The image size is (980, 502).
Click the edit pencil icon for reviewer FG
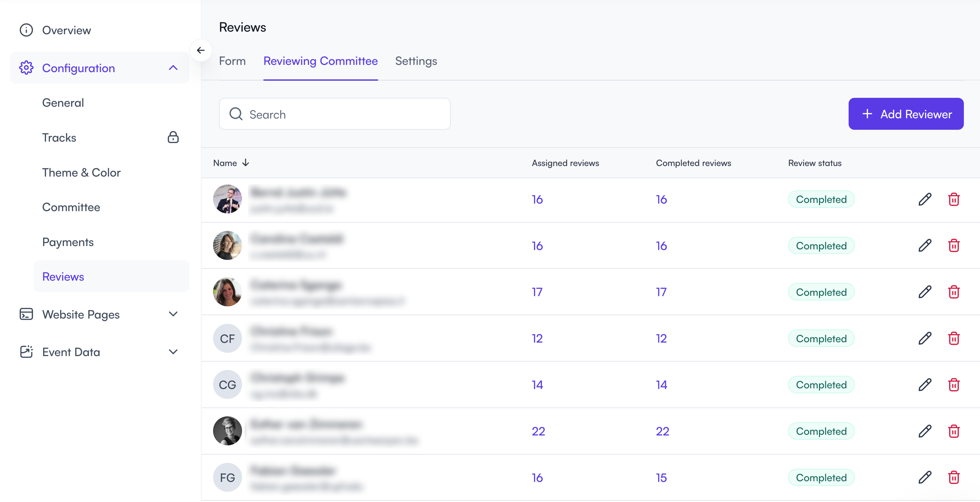click(924, 477)
